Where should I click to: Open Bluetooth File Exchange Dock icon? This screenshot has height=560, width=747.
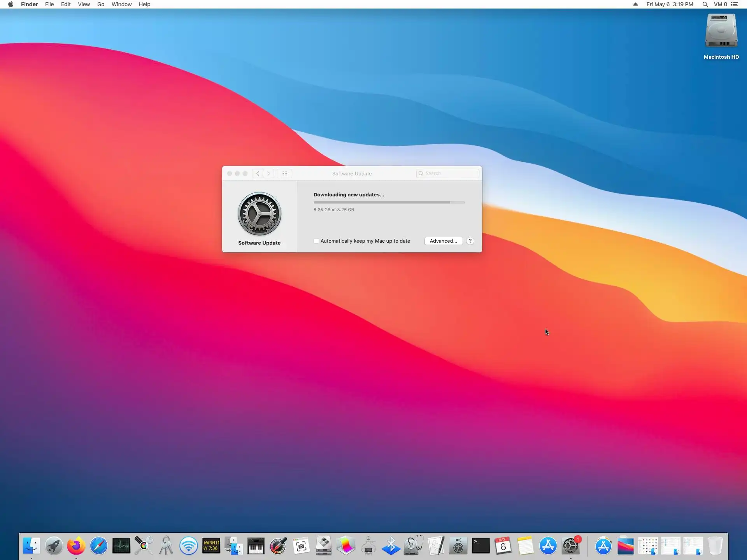391,546
